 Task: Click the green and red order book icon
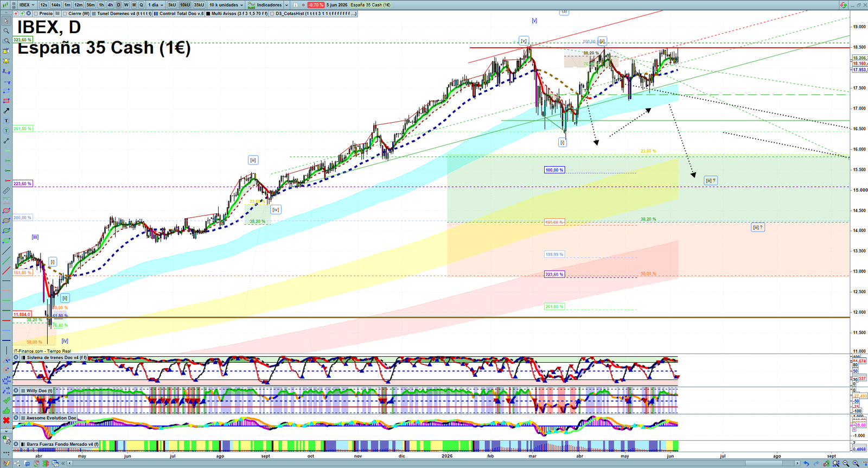[46, 464]
